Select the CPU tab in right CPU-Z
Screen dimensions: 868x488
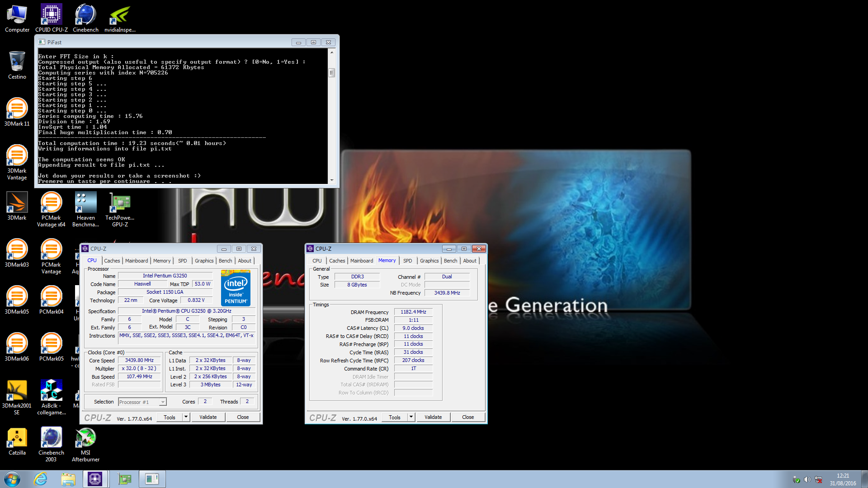tap(317, 261)
